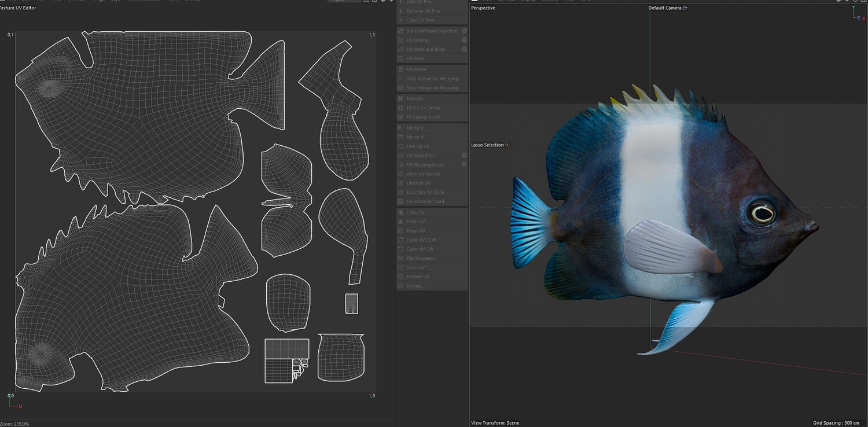Click the Flip Sequence command

coord(432,259)
